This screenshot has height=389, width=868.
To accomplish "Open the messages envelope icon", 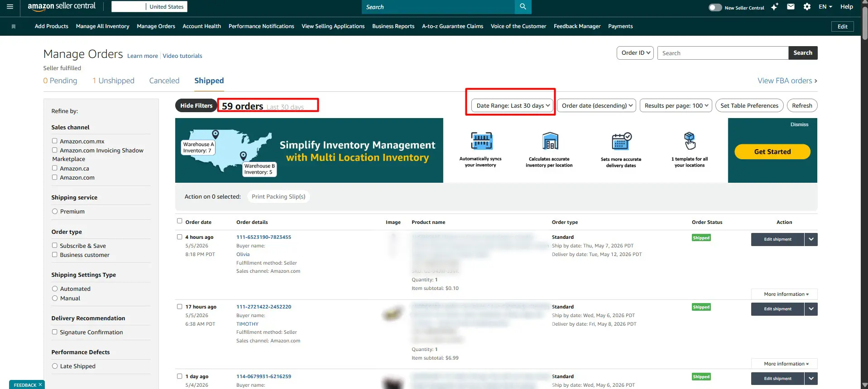I will click(x=791, y=7).
